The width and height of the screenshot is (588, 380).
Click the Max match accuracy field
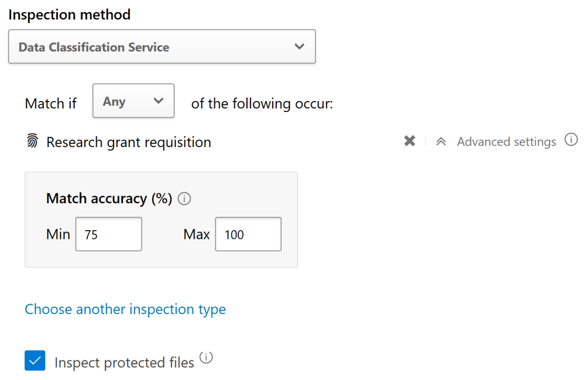[x=248, y=234]
